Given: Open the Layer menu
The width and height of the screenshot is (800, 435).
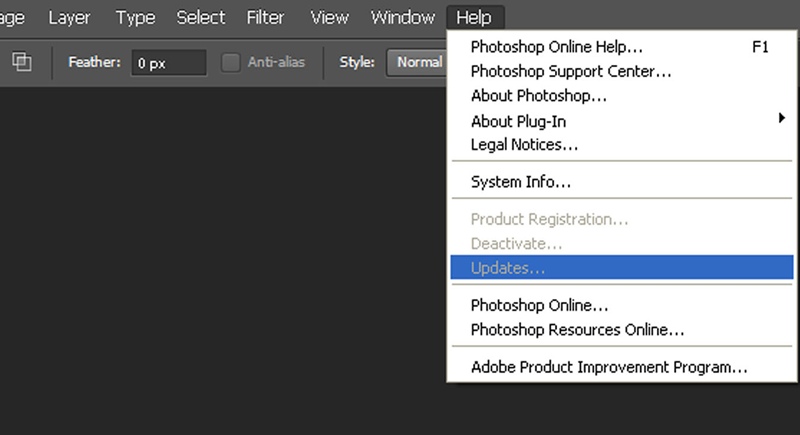Looking at the screenshot, I should (x=69, y=18).
